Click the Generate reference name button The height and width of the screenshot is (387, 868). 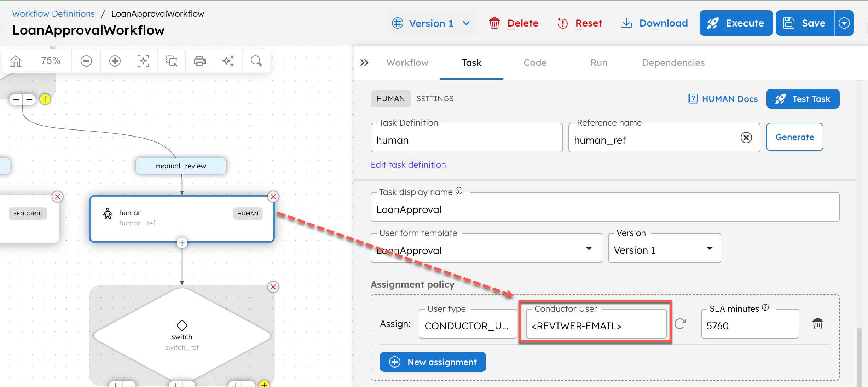pyautogui.click(x=794, y=137)
